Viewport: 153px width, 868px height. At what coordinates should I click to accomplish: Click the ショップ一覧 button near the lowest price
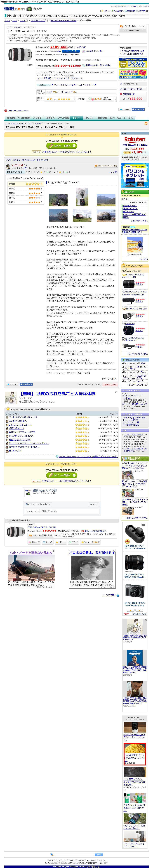(x=71, y=51)
